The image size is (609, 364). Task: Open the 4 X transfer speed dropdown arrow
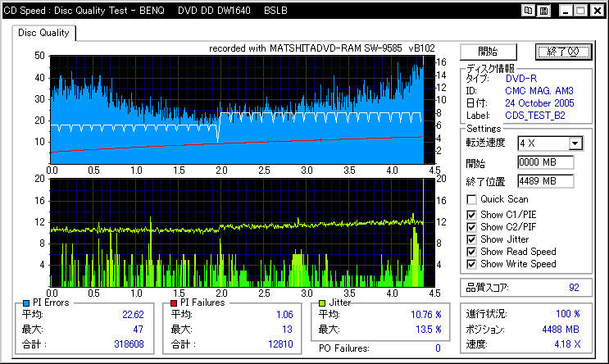point(575,143)
